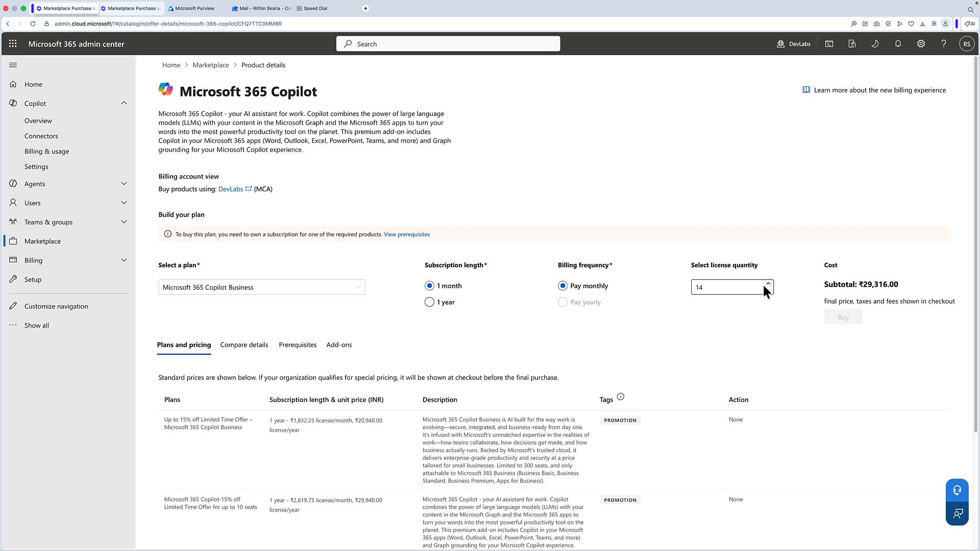This screenshot has width=980, height=551.
Task: Switch to Compare details tab
Action: (244, 345)
